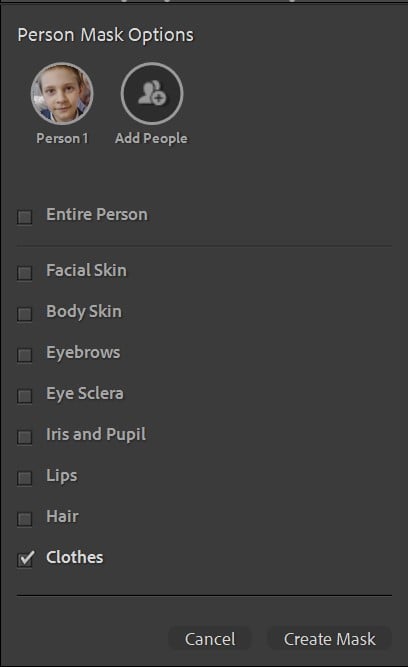The image size is (408, 667).
Task: Click the Lips label text
Action: tap(62, 476)
